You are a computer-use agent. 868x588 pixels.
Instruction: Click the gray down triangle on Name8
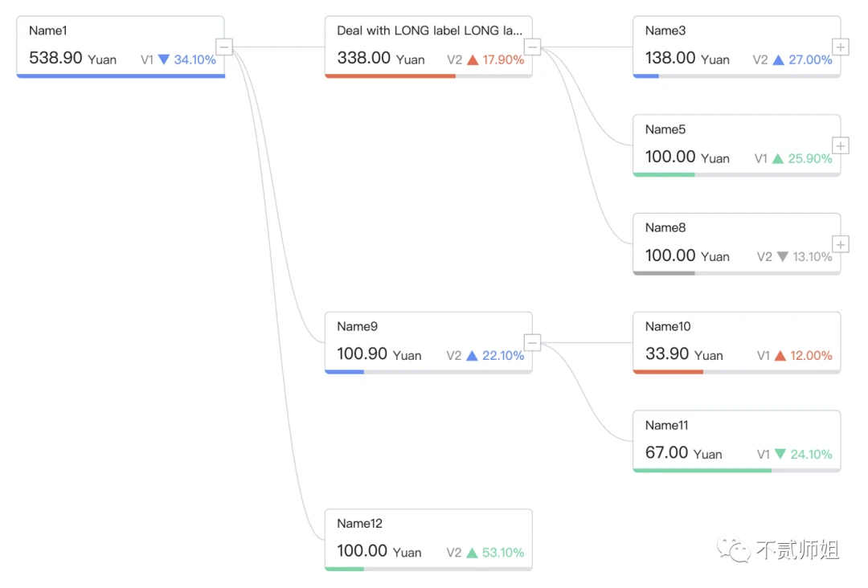(782, 257)
